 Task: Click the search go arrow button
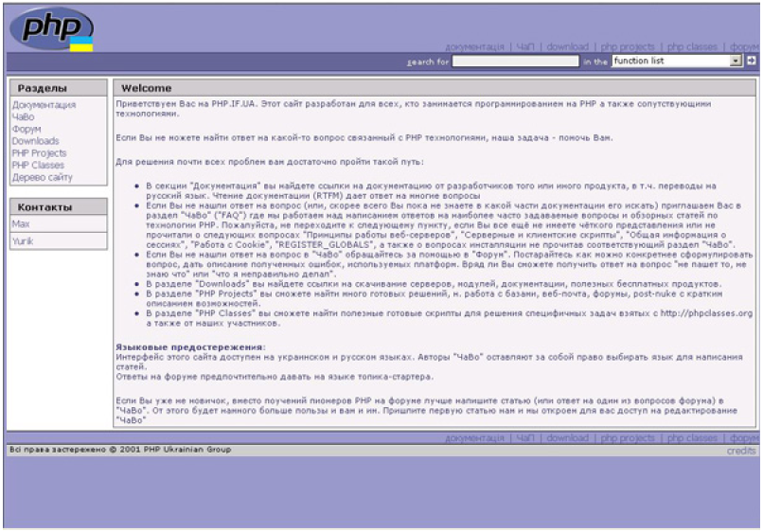pos(752,61)
